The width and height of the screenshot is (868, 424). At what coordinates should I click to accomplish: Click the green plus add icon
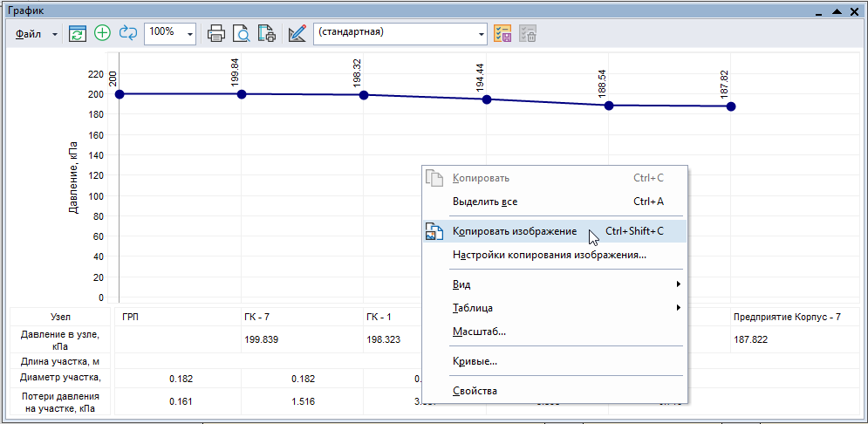click(103, 33)
